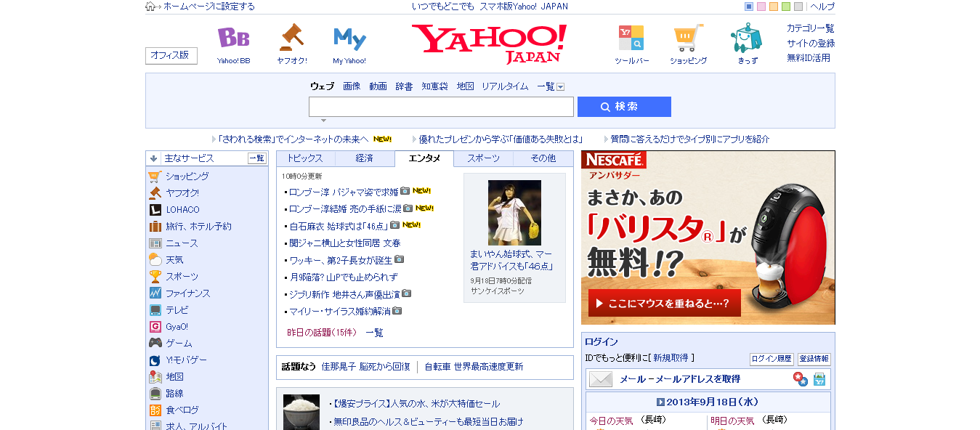Collapse the 主なサービス arrow toggle
Screen dimensions: 980x430
pyautogui.click(x=154, y=158)
